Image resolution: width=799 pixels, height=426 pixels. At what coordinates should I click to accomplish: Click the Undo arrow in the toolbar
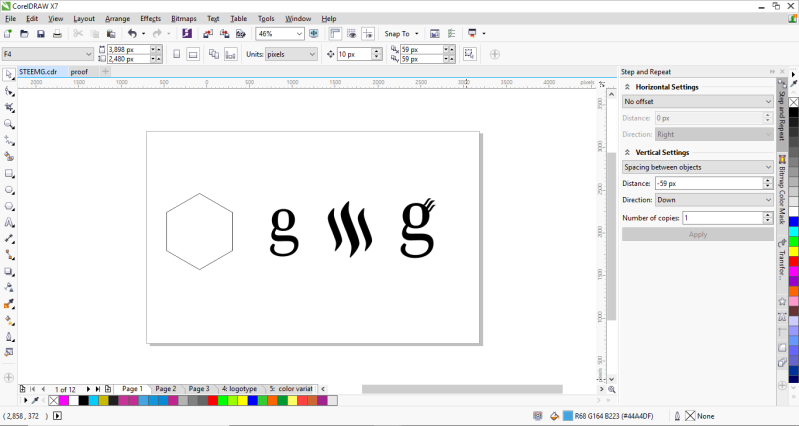[132, 34]
